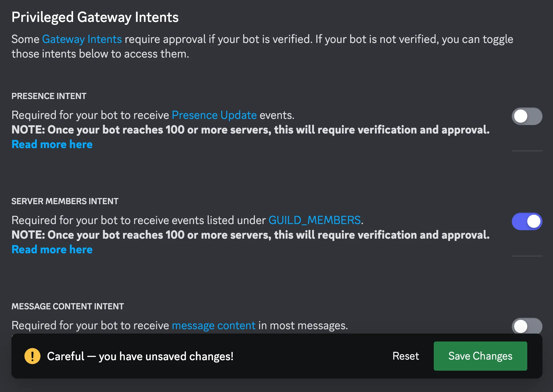
Task: Click the MESSAGE CONTENT INTENT section label
Action: [x=68, y=306]
